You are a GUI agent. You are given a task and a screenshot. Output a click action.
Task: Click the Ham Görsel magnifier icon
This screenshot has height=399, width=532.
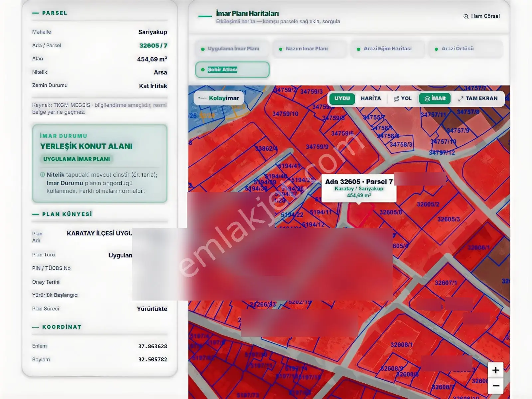click(466, 16)
